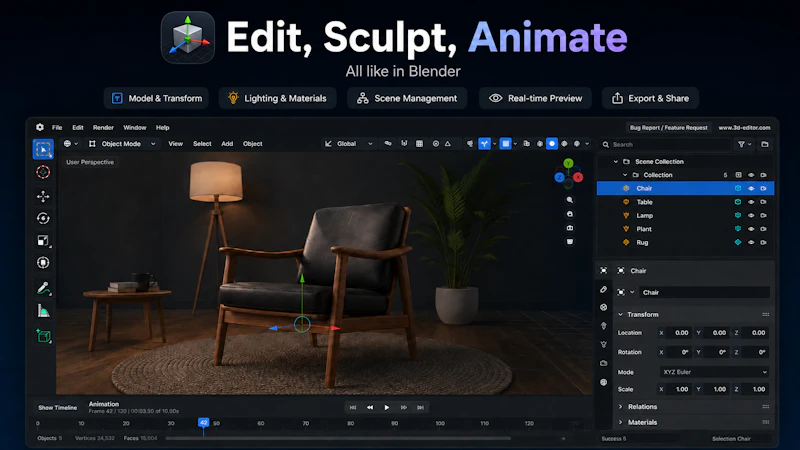800x450 pixels.
Task: Pick the Transform tool in the sidebar
Action: 43,263
